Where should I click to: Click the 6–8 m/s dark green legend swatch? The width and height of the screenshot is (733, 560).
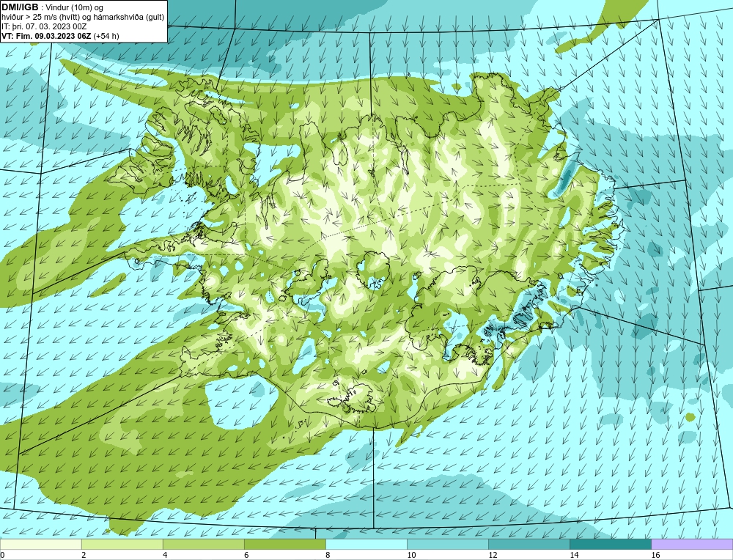point(284,544)
